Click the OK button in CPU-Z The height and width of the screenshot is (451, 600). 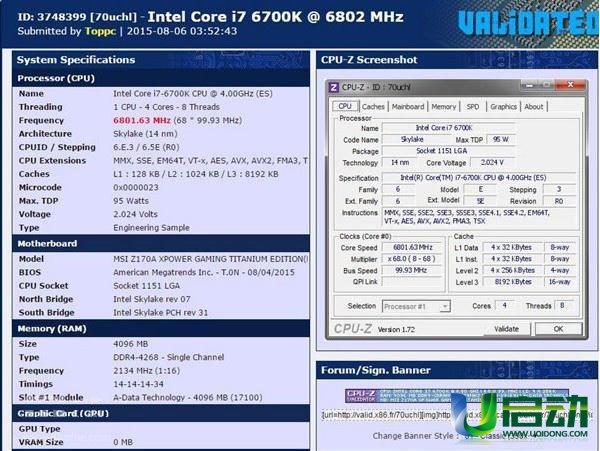pyautogui.click(x=558, y=329)
